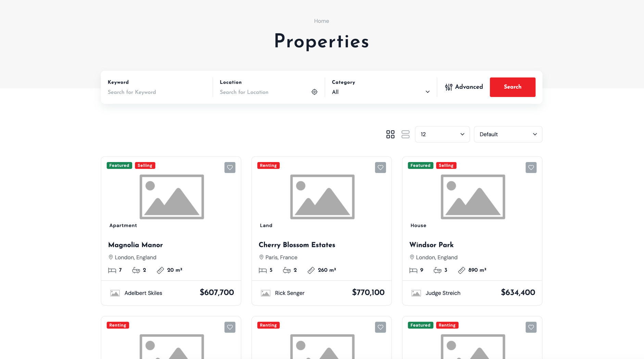Go to Home breadcrumb link
644x359 pixels.
tap(321, 21)
